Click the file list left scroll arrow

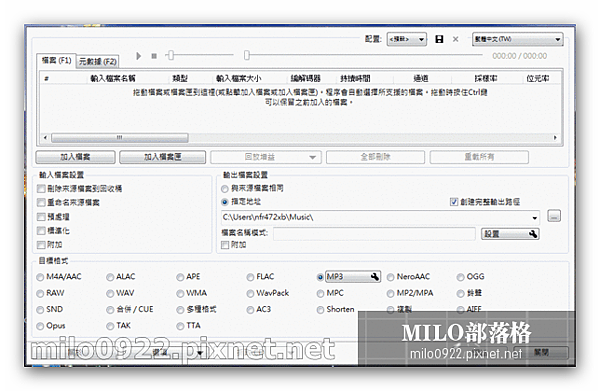point(46,138)
